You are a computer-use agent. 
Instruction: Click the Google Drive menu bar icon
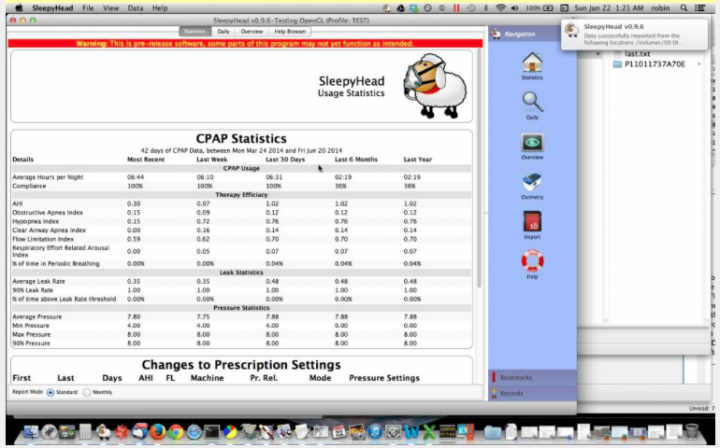(400, 8)
